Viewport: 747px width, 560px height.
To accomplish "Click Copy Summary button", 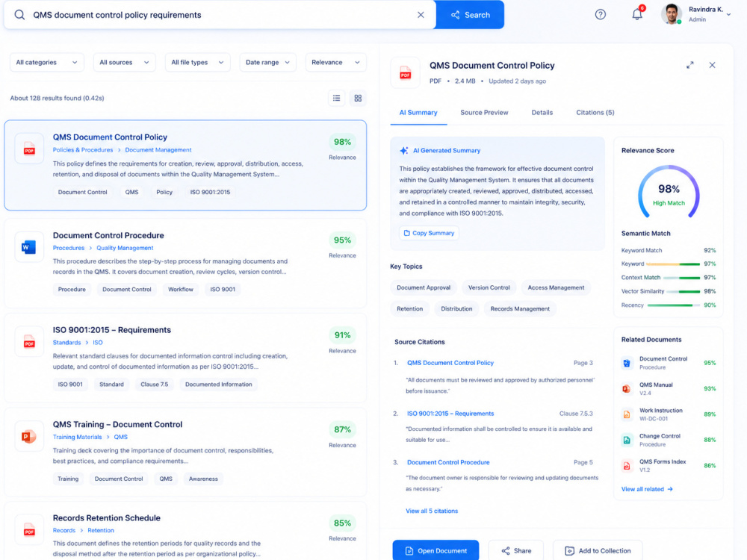I will tap(430, 233).
